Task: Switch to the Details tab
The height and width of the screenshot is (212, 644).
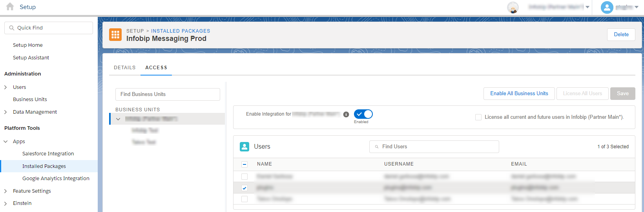Action: coord(124,68)
